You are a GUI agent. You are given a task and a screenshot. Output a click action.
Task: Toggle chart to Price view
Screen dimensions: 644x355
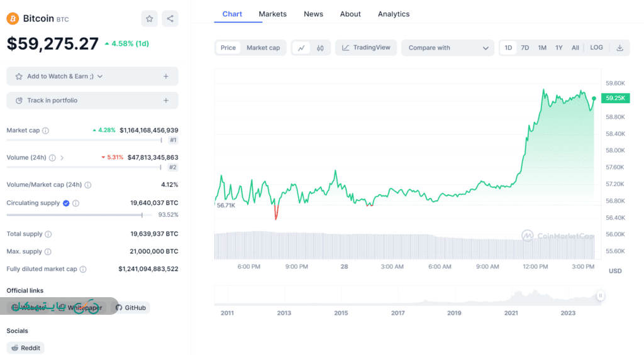pos(228,48)
